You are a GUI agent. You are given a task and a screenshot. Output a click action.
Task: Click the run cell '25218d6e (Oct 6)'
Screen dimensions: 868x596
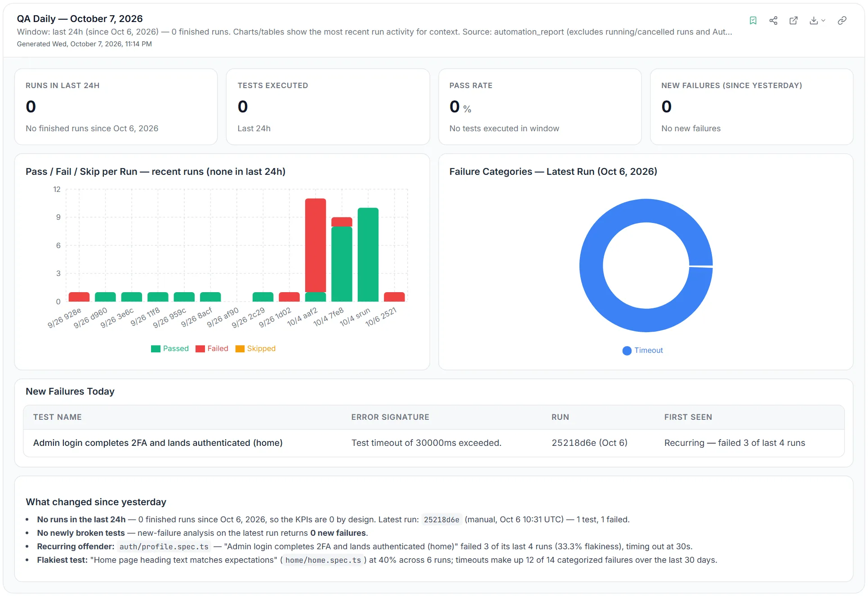point(589,443)
